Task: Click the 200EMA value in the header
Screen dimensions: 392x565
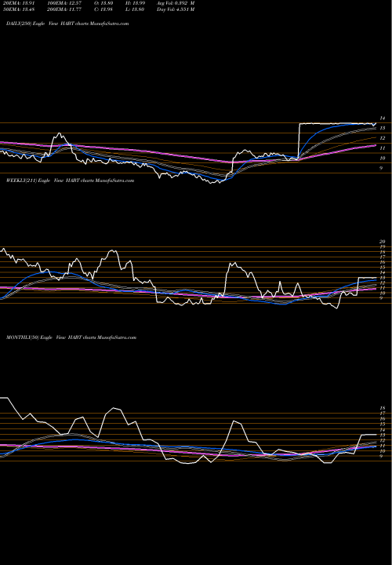Action: click(64, 9)
